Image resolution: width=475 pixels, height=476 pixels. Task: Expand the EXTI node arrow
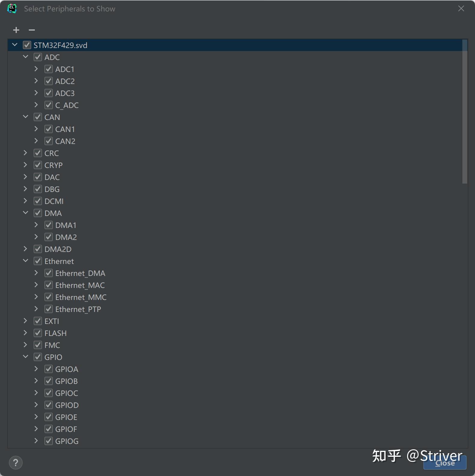click(x=25, y=321)
